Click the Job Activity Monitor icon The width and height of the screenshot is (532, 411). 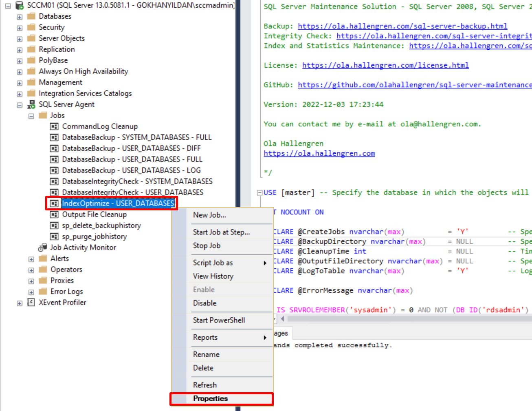pos(43,247)
